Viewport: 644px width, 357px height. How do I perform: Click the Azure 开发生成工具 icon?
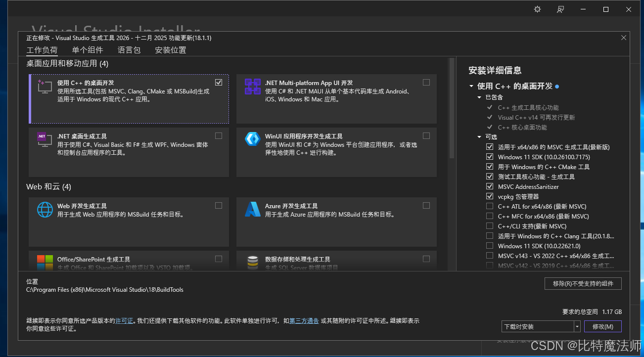(x=253, y=210)
